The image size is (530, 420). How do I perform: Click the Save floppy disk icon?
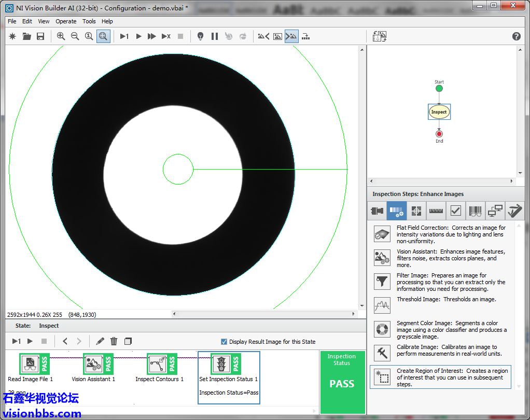coord(40,36)
